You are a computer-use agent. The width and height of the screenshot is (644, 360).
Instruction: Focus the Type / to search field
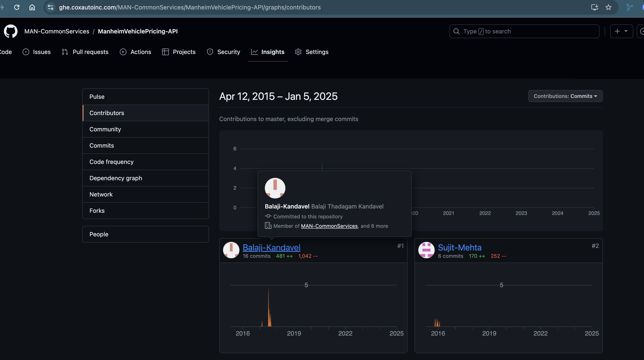click(524, 31)
